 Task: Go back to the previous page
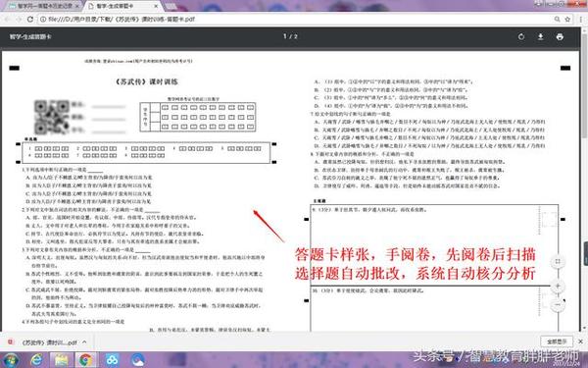pyautogui.click(x=7, y=19)
